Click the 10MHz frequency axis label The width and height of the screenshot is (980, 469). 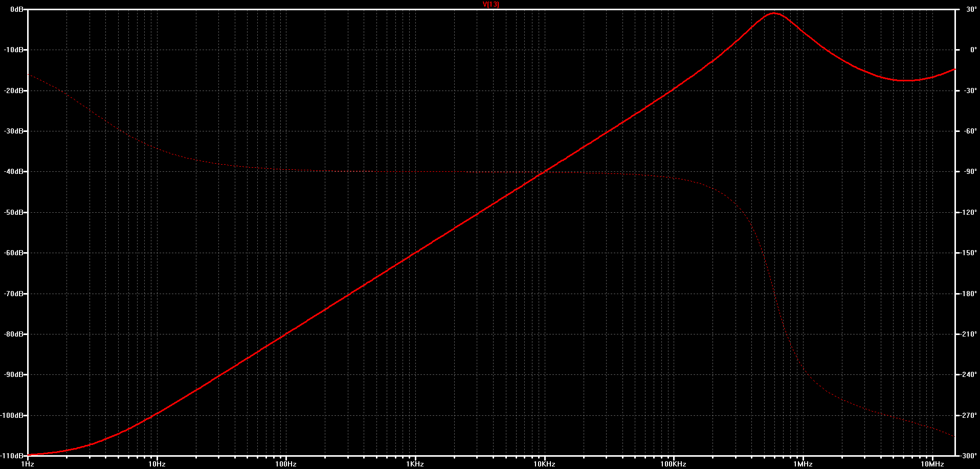[x=932, y=464]
